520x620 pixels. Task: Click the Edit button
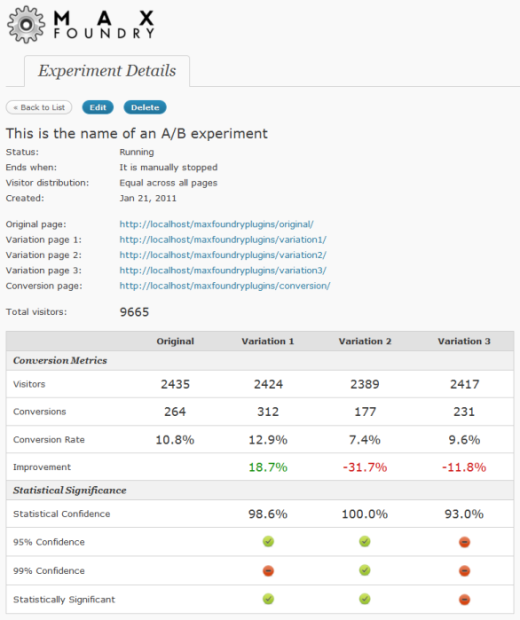tap(98, 107)
